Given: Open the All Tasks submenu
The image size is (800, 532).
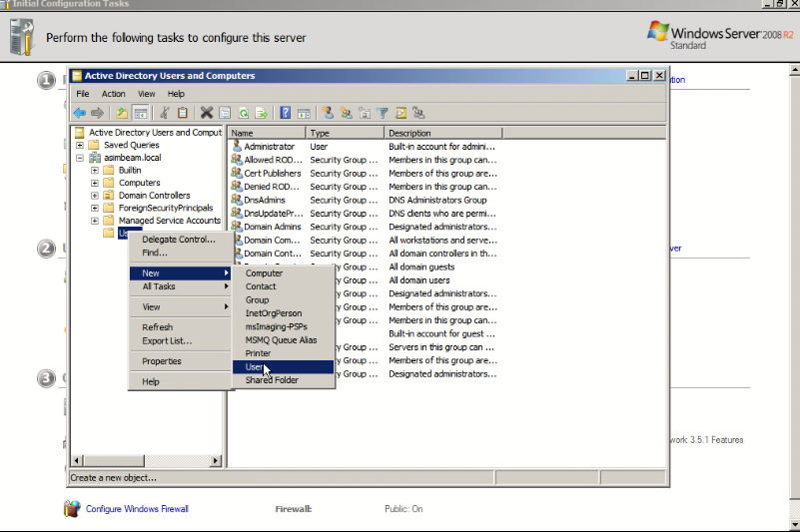Looking at the screenshot, I should point(180,286).
